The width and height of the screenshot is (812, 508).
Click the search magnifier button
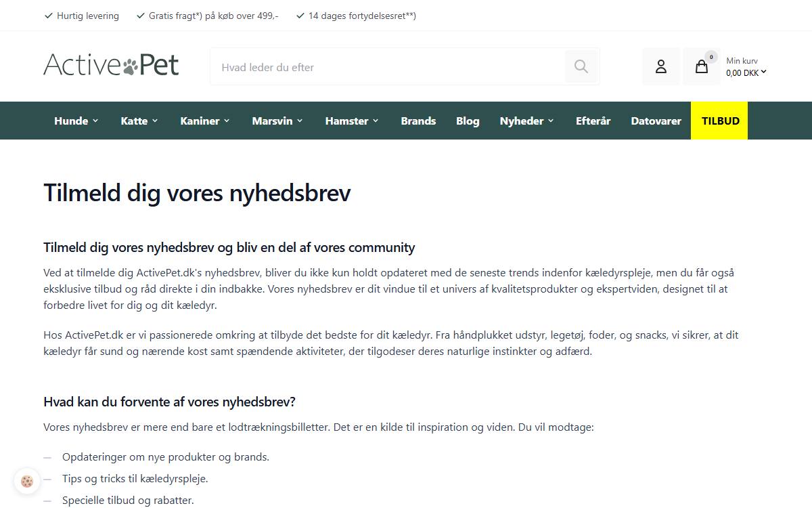(581, 66)
